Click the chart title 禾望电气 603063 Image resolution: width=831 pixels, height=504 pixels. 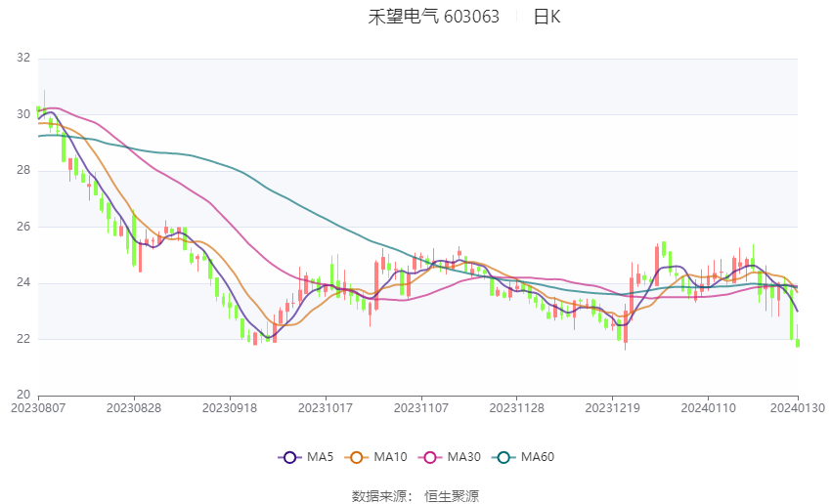(433, 17)
